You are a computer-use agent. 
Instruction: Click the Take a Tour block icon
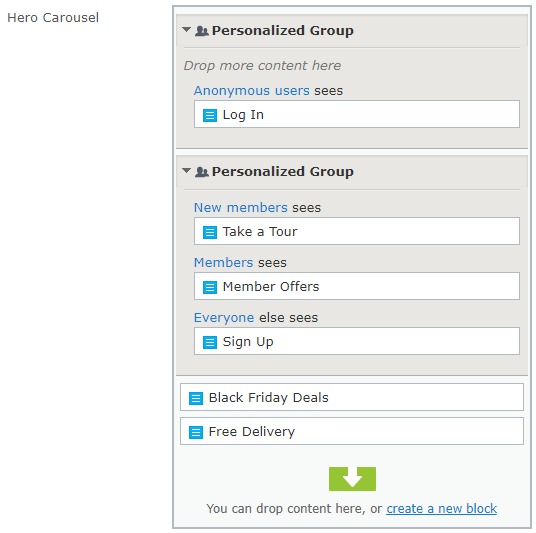pos(210,232)
